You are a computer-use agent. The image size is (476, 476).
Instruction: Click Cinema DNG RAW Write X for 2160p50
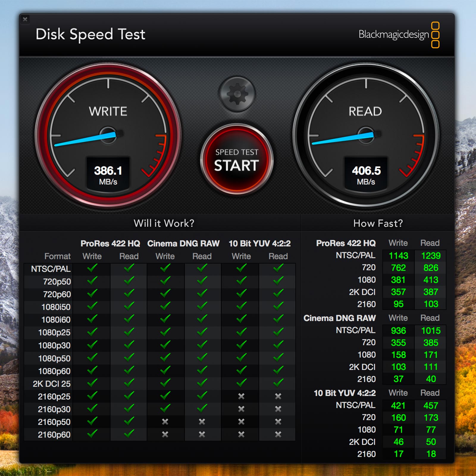tap(165, 422)
